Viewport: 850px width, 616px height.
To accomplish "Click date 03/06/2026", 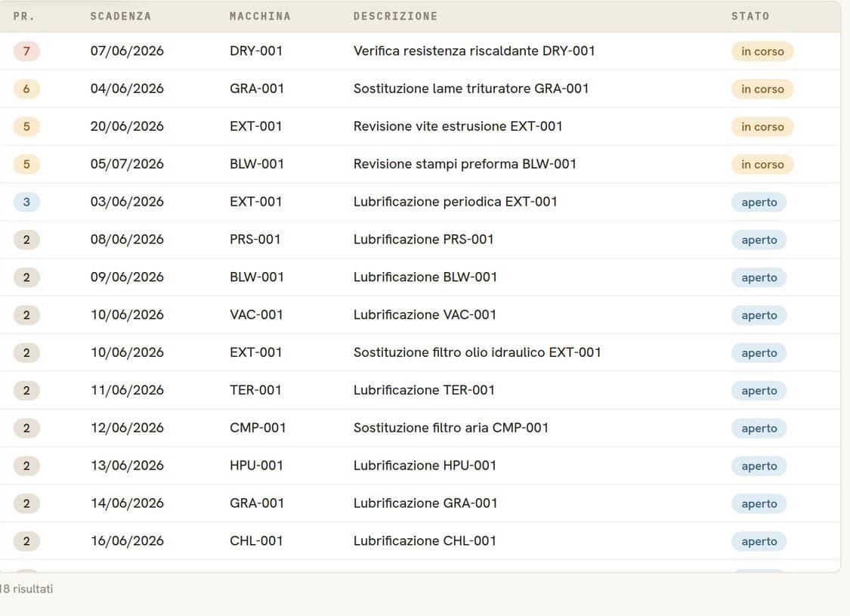I will (x=127, y=202).
